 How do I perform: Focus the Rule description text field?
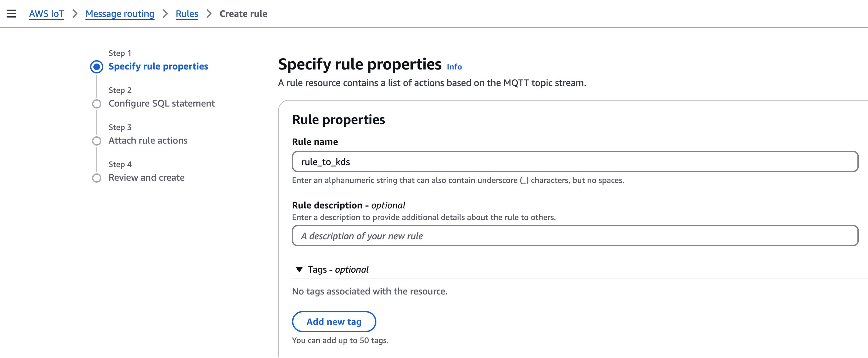coord(574,236)
